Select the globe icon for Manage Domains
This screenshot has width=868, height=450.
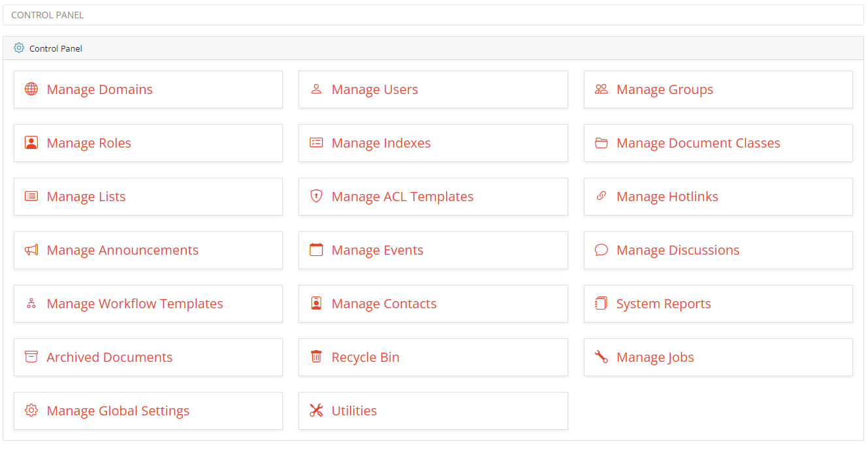pyautogui.click(x=31, y=89)
